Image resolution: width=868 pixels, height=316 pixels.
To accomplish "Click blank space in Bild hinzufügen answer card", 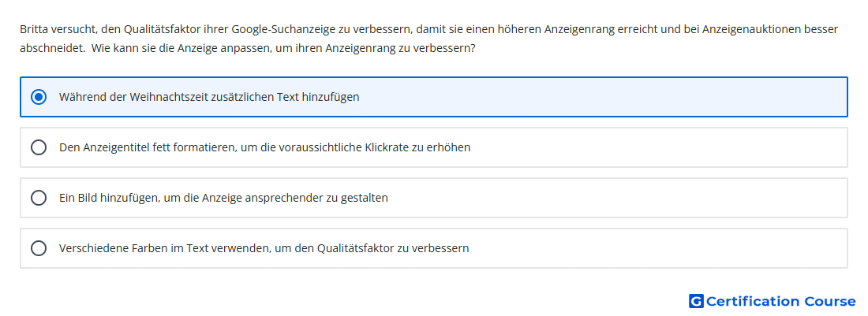I will 617,198.
